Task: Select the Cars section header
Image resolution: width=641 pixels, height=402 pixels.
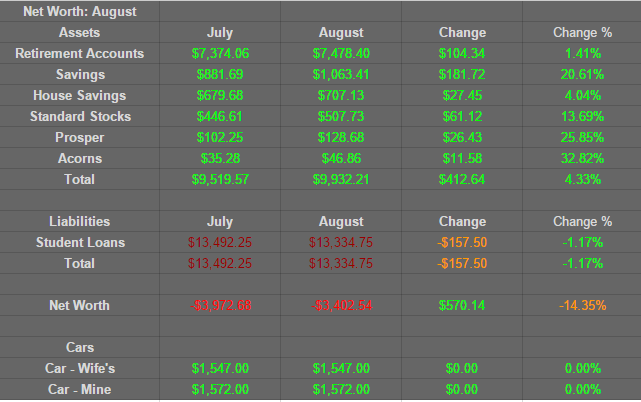Action: pos(79,348)
